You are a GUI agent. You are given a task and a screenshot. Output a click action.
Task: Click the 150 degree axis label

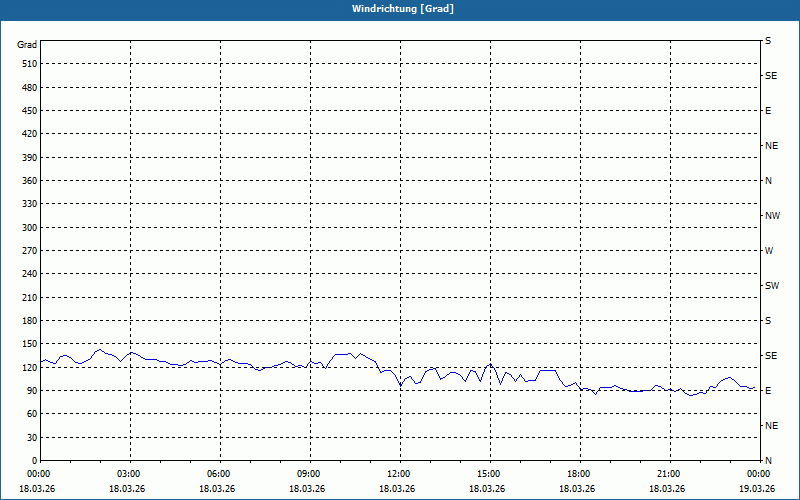point(30,344)
